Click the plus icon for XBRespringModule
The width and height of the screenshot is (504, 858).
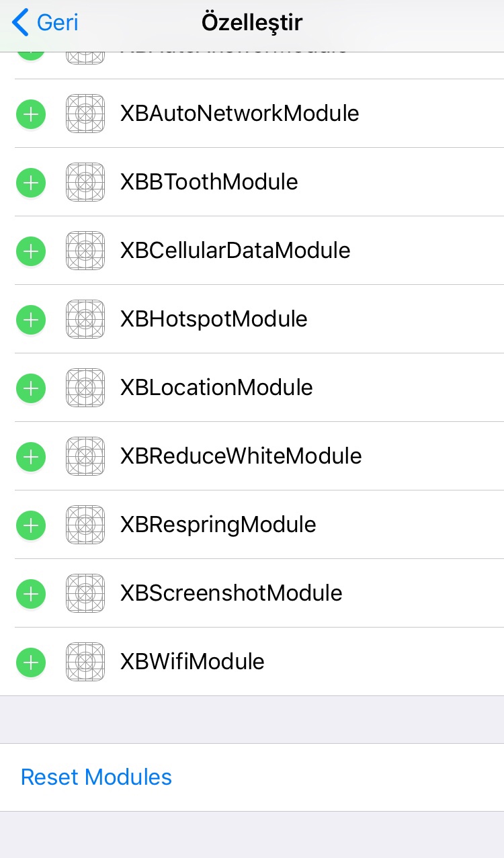pyautogui.click(x=30, y=525)
